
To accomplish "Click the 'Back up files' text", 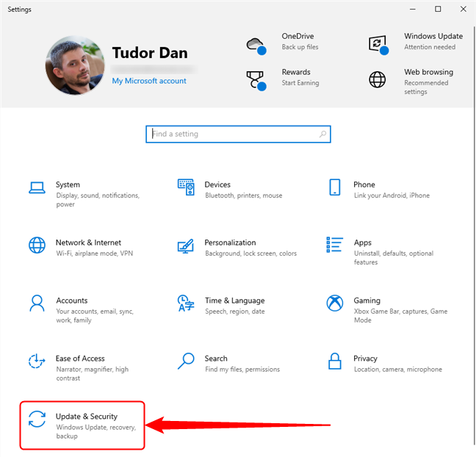I will point(300,47).
